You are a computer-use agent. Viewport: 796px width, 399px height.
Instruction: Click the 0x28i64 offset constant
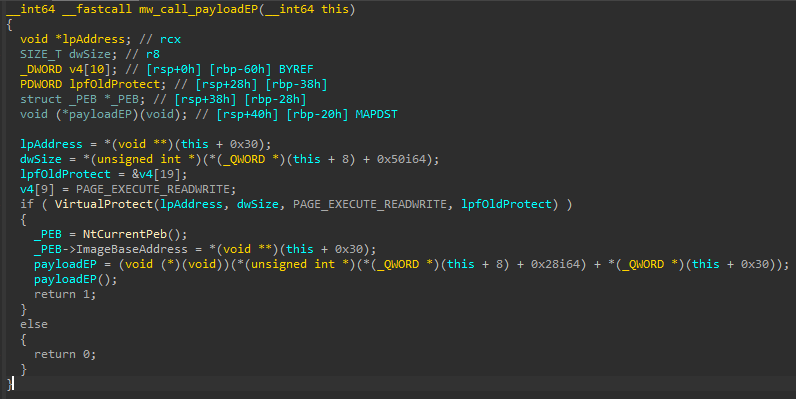(x=555, y=264)
